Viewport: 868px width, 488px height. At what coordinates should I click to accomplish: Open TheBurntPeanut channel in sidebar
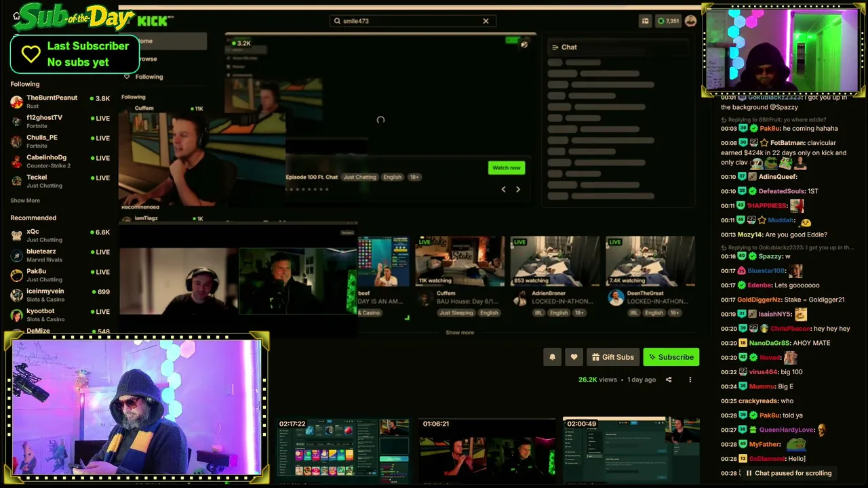(60, 102)
